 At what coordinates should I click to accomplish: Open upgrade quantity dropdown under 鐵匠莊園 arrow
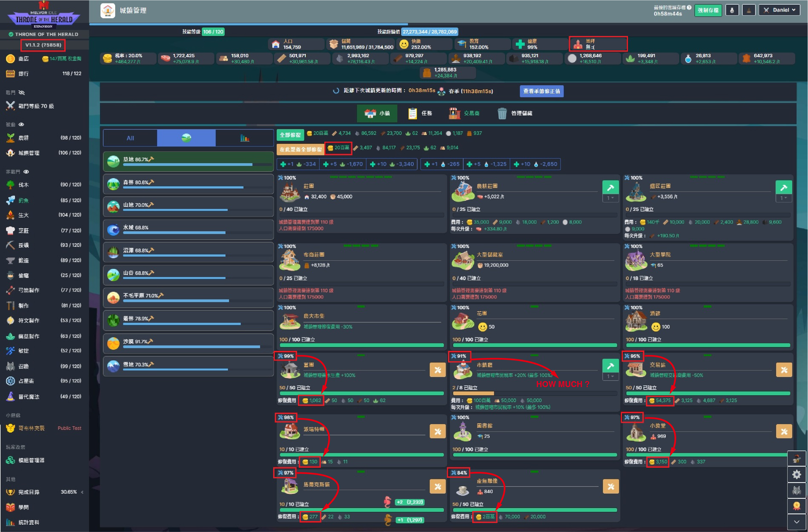click(x=783, y=198)
